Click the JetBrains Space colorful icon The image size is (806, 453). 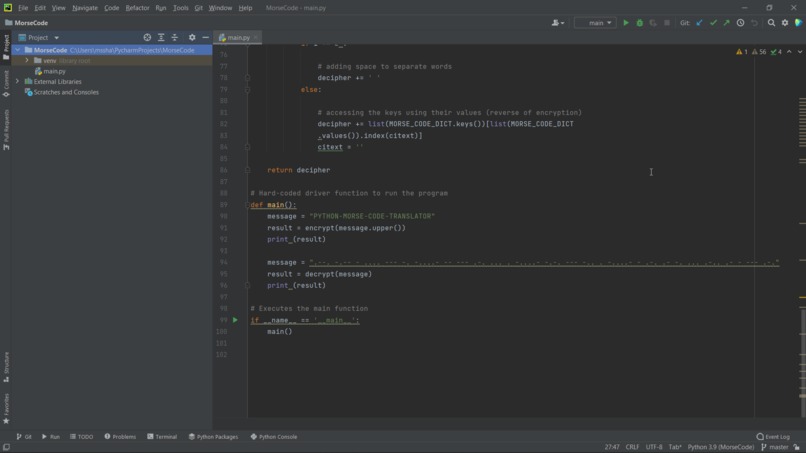tap(798, 23)
